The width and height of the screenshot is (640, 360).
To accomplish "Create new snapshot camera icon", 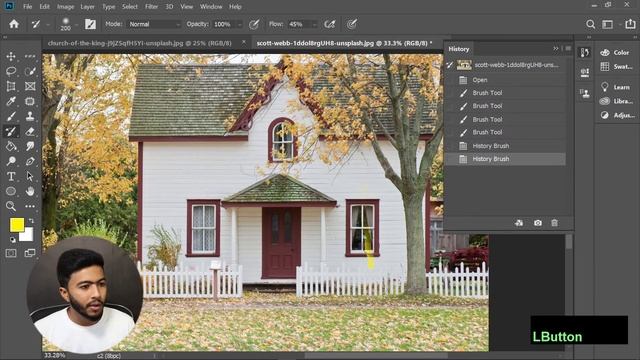I will (x=538, y=223).
